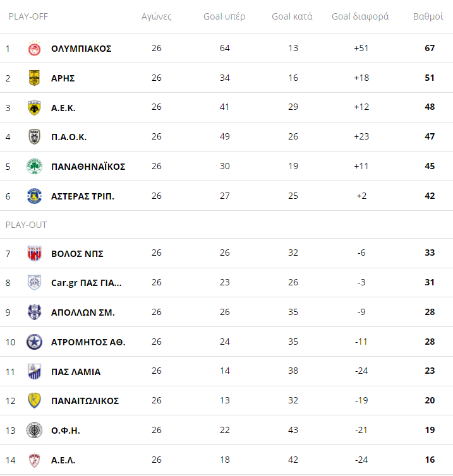The height and width of the screenshot is (476, 453).
Task: Click the PLAY-OUT section label
Action: click(x=26, y=225)
